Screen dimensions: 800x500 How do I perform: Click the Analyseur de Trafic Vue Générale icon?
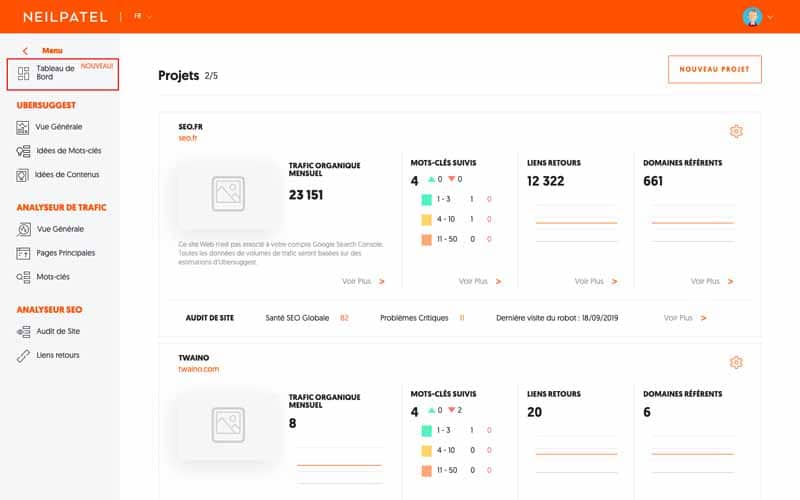pyautogui.click(x=23, y=230)
